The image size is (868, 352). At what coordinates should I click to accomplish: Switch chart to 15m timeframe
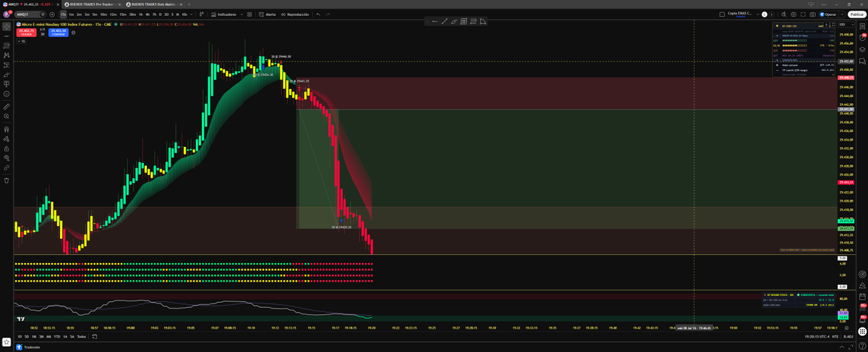[x=123, y=14]
